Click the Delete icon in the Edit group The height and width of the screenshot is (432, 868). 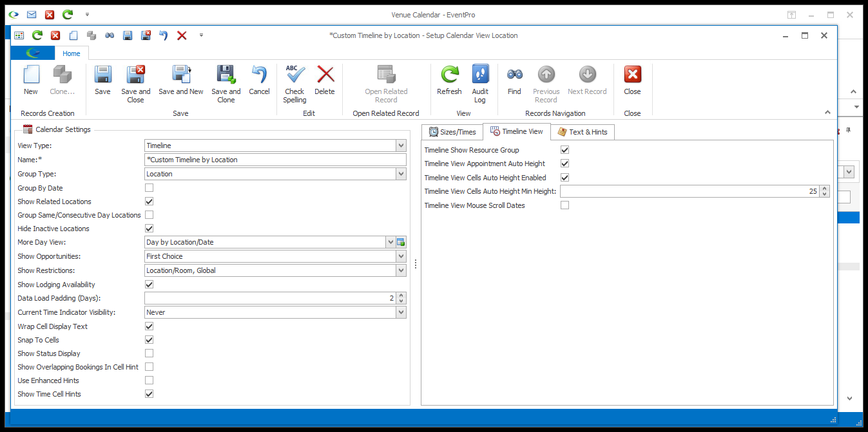point(325,75)
